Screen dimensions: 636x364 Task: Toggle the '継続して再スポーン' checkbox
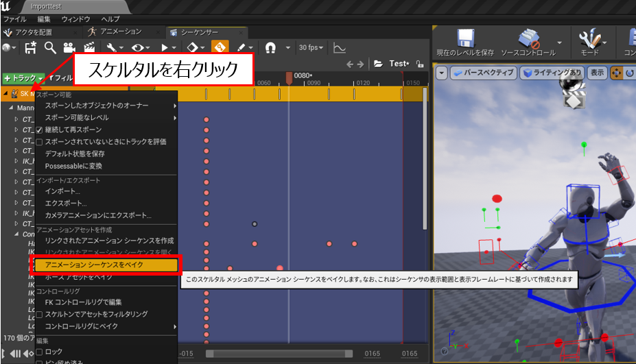tap(39, 130)
